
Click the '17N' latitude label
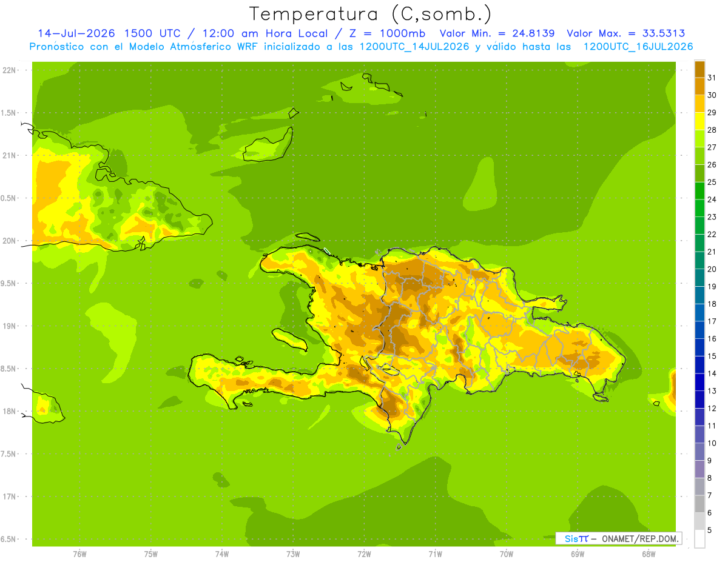[10, 497]
